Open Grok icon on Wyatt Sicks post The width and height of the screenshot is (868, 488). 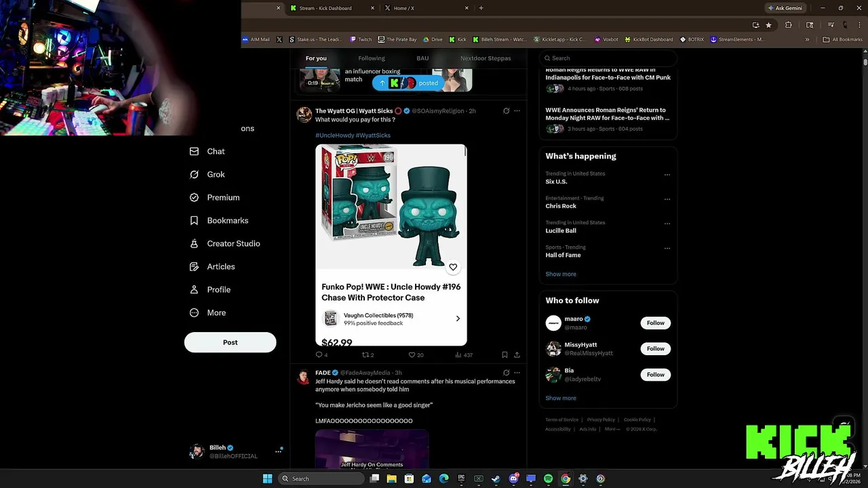coord(506,110)
